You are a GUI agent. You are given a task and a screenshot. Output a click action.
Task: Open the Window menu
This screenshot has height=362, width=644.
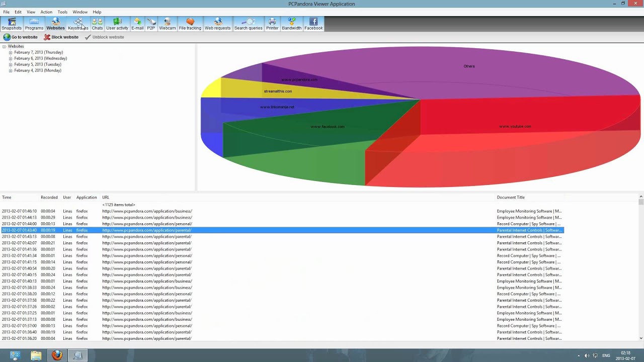[x=80, y=12]
